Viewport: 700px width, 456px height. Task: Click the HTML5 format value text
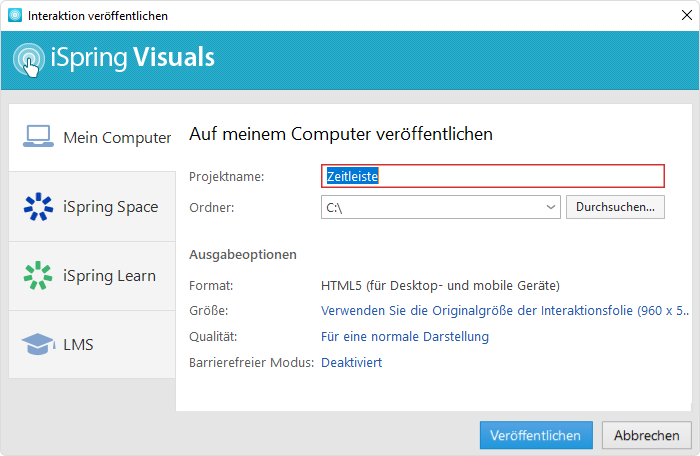[x=440, y=285]
